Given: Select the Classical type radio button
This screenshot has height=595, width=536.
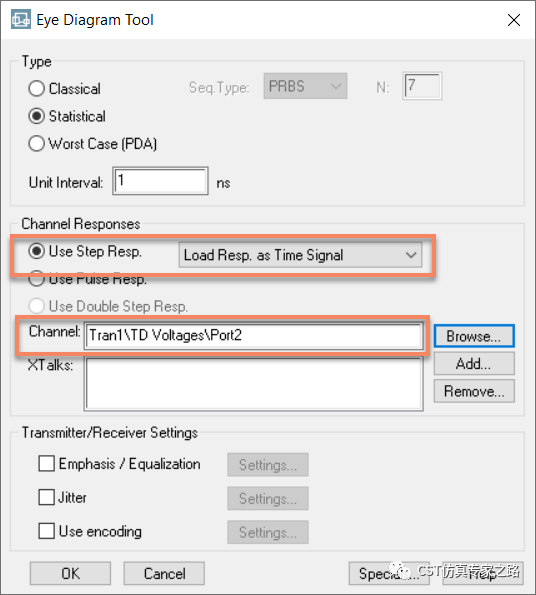Looking at the screenshot, I should coord(36,88).
